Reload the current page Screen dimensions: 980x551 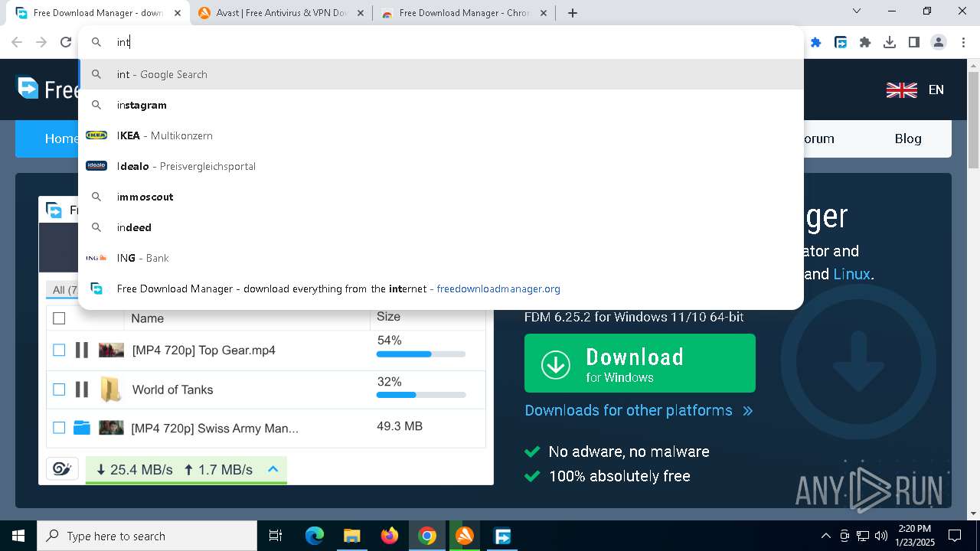[66, 42]
